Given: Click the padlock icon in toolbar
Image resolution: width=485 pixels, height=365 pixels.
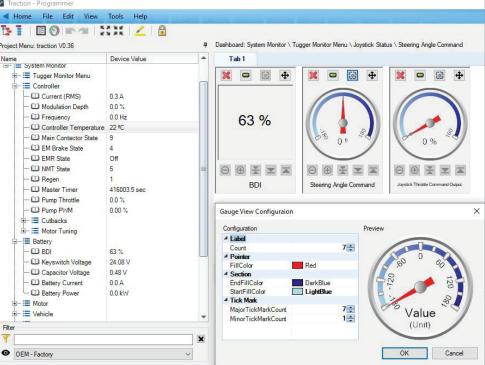Looking at the screenshot, I should point(162,31).
